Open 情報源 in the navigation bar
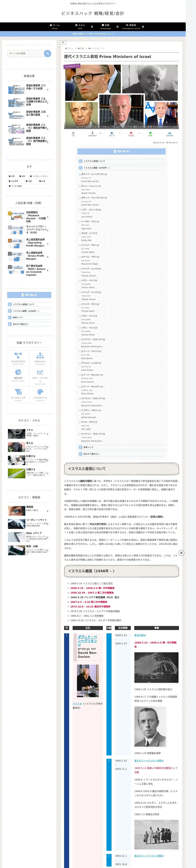This screenshot has width=196, height=868. pyautogui.click(x=131, y=27)
